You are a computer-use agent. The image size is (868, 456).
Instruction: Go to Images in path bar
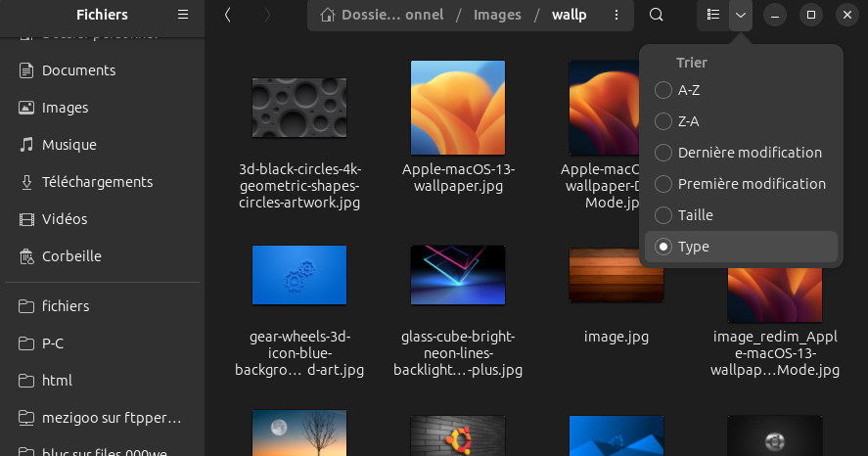[x=497, y=15]
